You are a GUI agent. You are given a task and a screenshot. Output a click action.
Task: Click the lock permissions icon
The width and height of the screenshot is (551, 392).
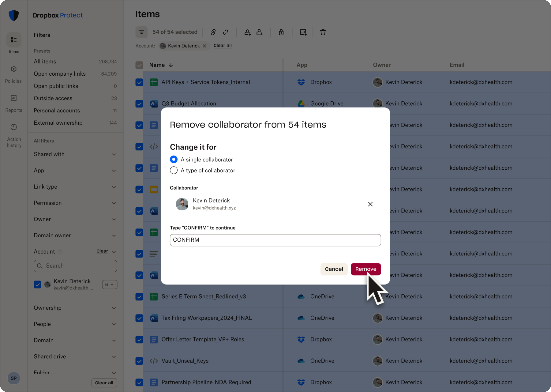[281, 32]
